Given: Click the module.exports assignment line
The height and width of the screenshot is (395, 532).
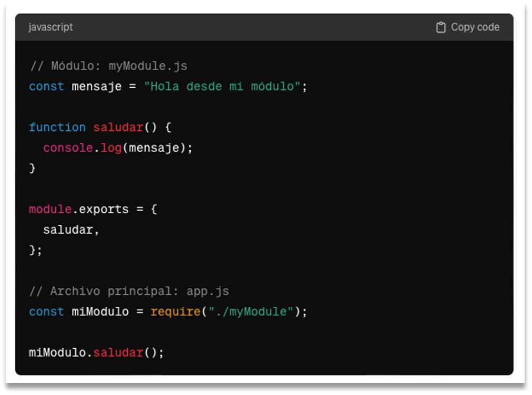Looking at the screenshot, I should [79, 209].
